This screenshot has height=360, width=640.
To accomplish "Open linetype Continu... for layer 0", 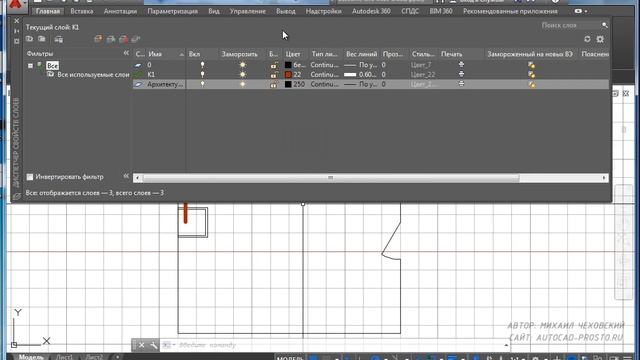I will tap(324, 65).
